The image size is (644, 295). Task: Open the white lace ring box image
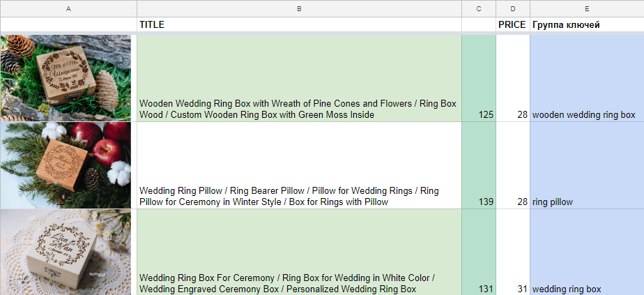(x=66, y=252)
